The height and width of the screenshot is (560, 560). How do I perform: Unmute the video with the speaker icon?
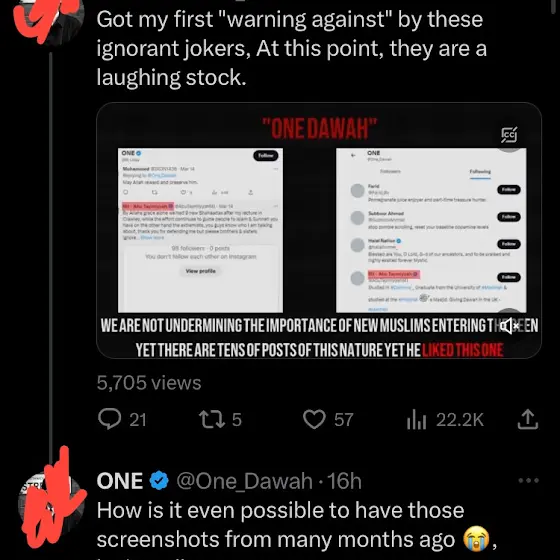[x=509, y=326]
